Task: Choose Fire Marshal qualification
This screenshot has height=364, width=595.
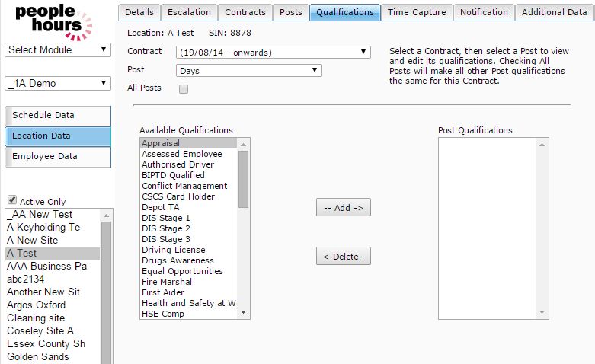Action: 167,282
